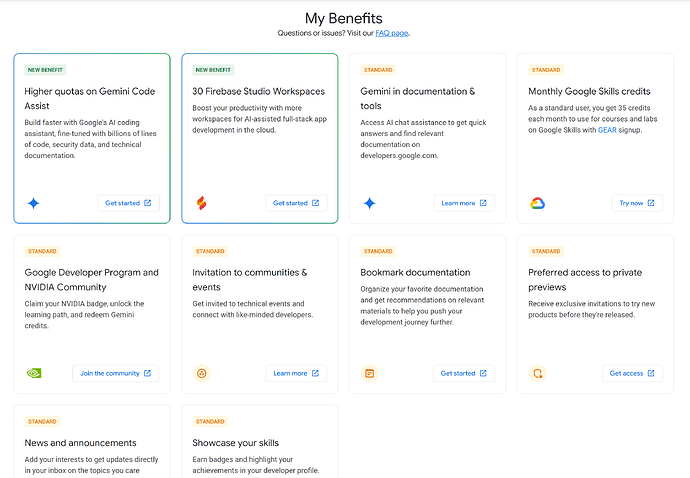
Task: Click 'Preferred access to private previews' title
Action: pyautogui.click(x=585, y=280)
